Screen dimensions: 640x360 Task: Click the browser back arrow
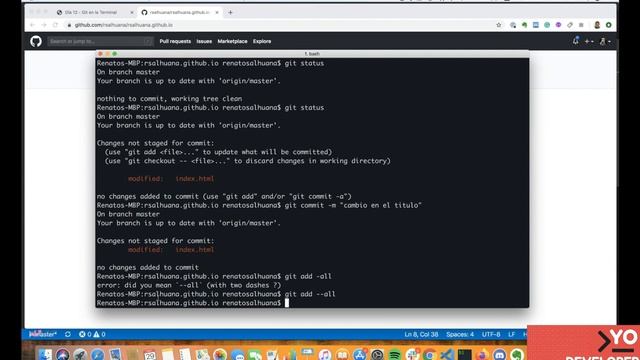32,25
